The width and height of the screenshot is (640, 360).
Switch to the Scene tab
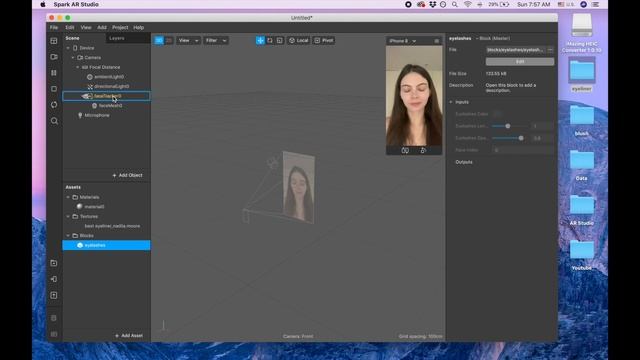[x=73, y=38]
